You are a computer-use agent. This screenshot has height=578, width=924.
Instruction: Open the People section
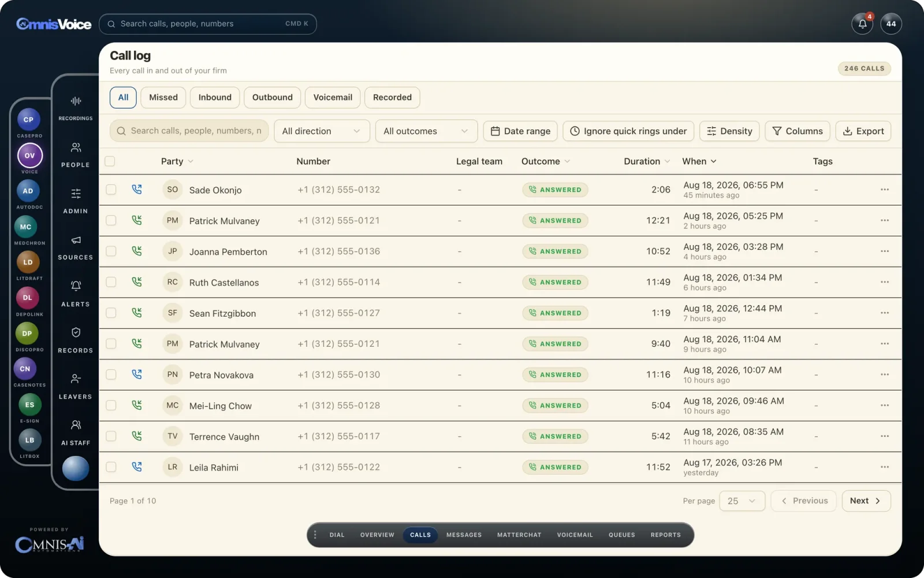tap(76, 154)
